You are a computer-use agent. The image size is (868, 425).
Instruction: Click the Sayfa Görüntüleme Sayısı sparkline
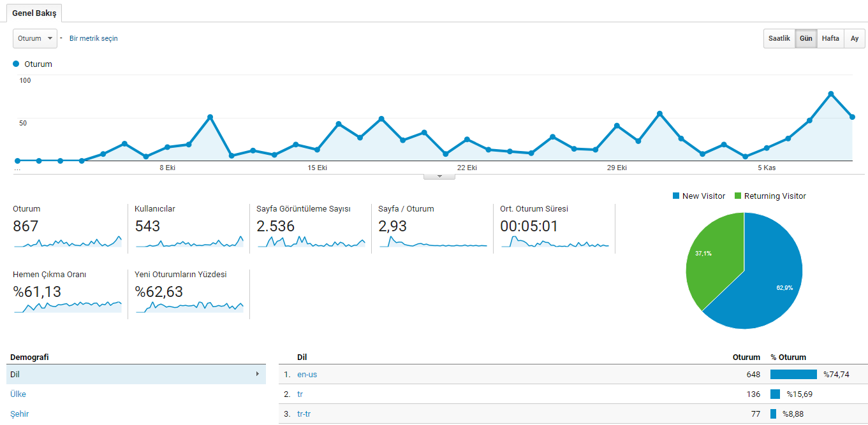(311, 241)
